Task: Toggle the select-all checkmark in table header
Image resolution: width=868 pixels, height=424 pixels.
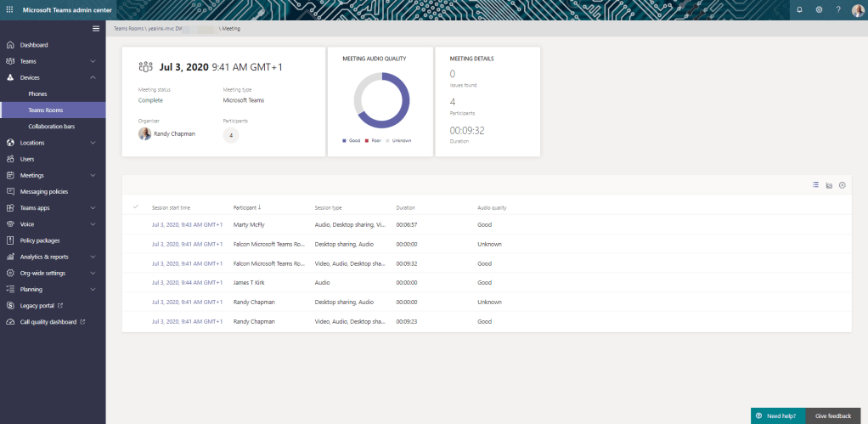Action: 135,206
